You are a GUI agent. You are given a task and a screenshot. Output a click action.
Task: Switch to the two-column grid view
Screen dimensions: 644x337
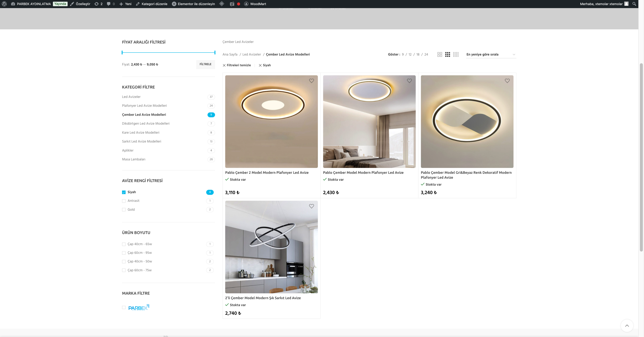click(x=440, y=55)
